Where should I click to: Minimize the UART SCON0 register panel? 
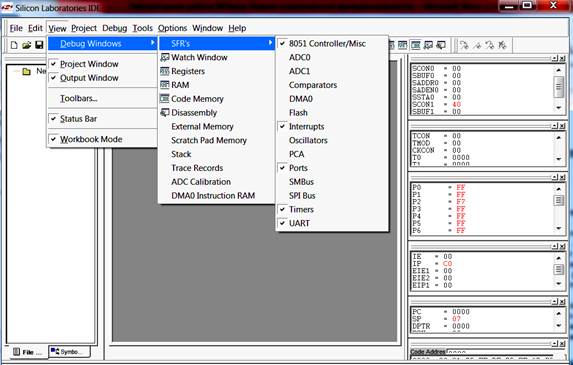point(555,58)
